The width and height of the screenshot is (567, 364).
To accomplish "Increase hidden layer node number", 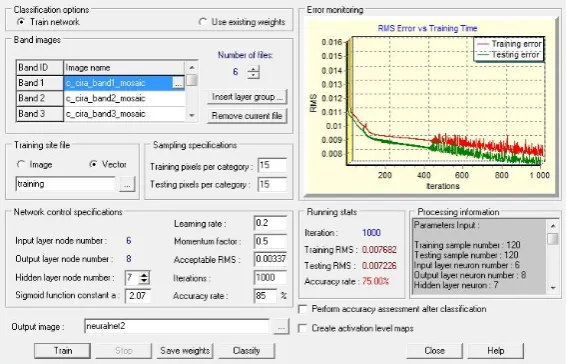I will click(144, 275).
